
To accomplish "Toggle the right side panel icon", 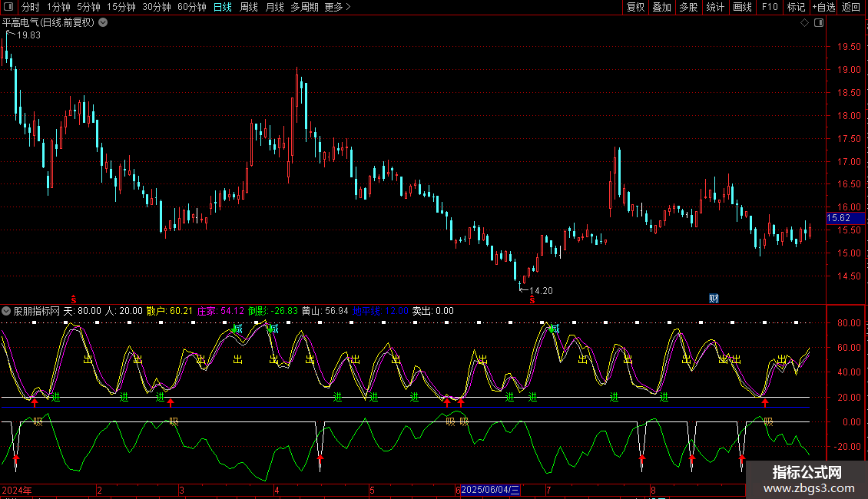I will (x=819, y=23).
